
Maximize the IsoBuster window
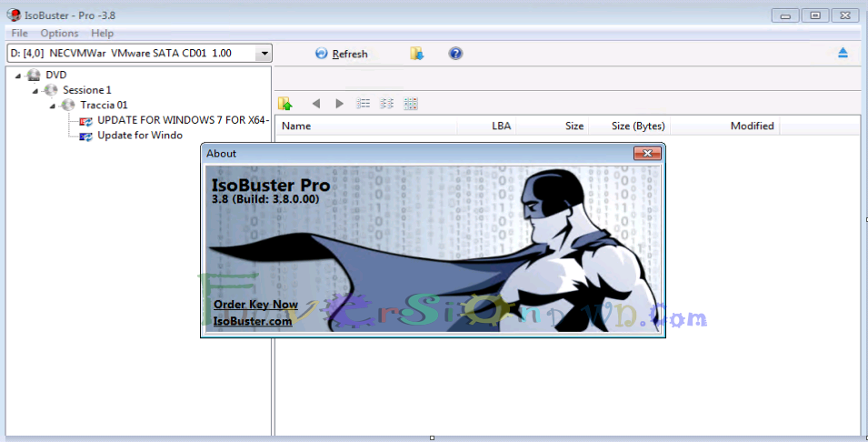click(815, 15)
